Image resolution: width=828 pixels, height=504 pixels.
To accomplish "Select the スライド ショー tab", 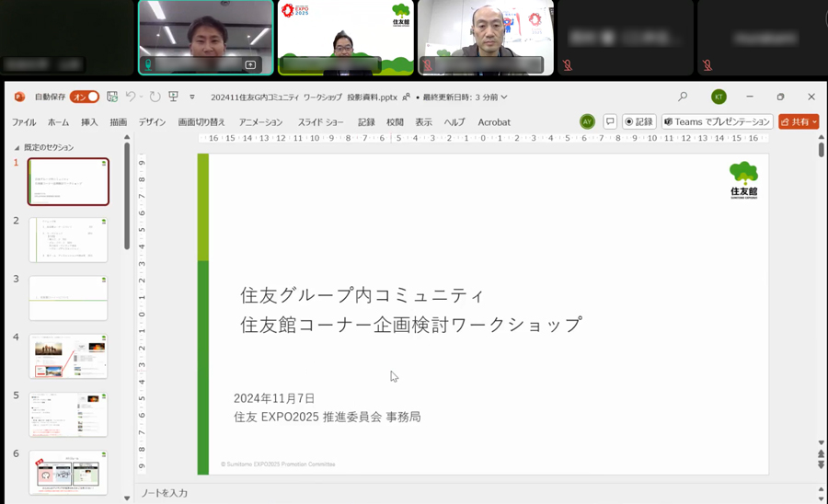I will point(320,122).
